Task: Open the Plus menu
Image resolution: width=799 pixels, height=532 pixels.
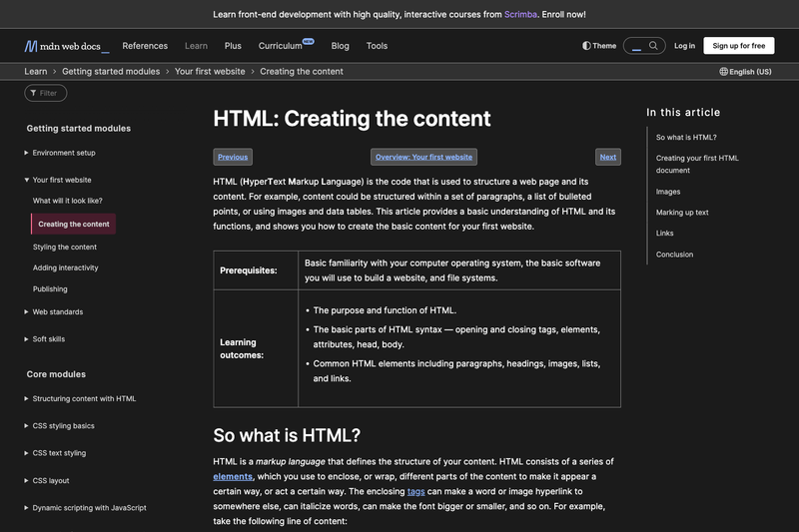Action: point(233,46)
